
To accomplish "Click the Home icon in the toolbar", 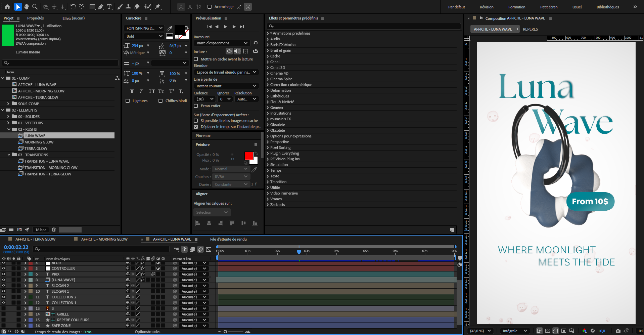I will (7, 7).
